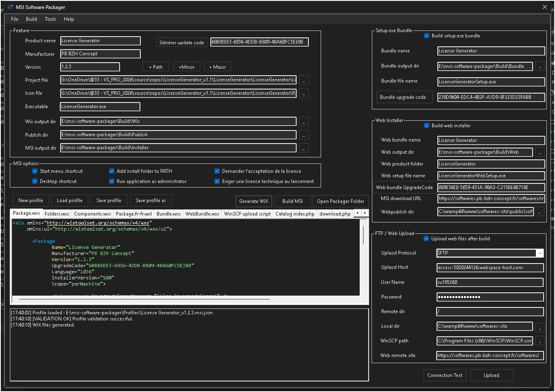Browse for the Wix output dir
This screenshot has width=555, height=392.
[x=304, y=122]
